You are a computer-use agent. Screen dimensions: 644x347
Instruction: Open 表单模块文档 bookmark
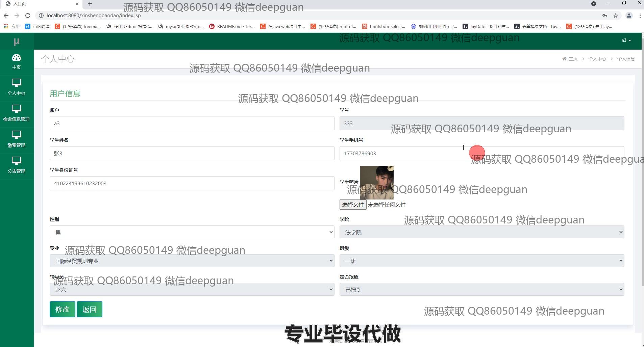pos(538,26)
